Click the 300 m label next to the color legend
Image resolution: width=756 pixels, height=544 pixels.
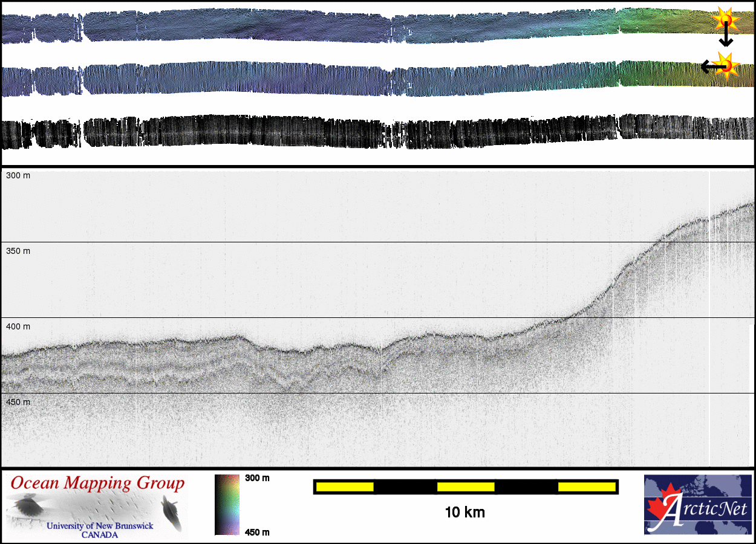click(x=257, y=478)
